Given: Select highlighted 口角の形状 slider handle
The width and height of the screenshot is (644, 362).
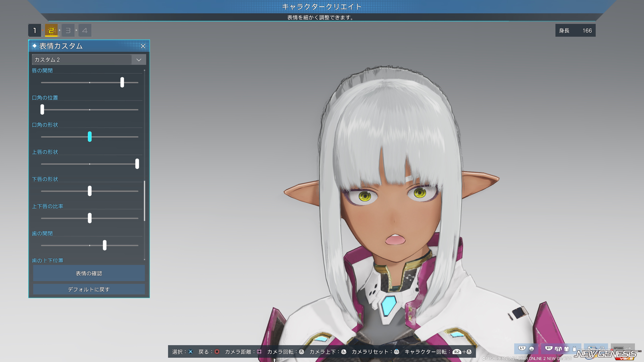Looking at the screenshot, I should pyautogui.click(x=90, y=137).
